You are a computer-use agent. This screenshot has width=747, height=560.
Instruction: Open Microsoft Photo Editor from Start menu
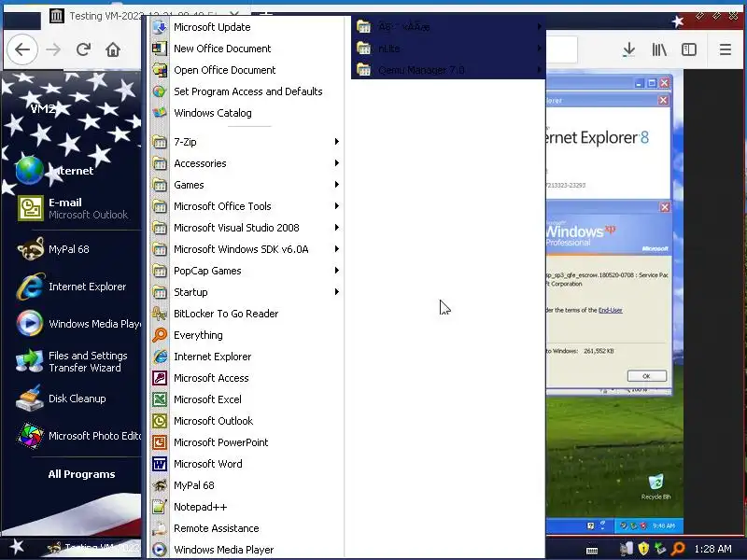[x=77, y=436]
